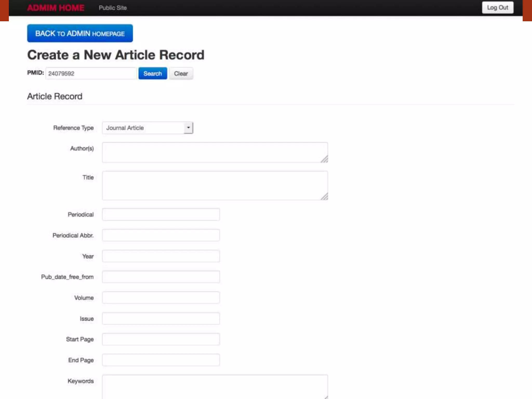Grab the Author(s) textarea resize handle
The height and width of the screenshot is (399, 532).
[324, 159]
